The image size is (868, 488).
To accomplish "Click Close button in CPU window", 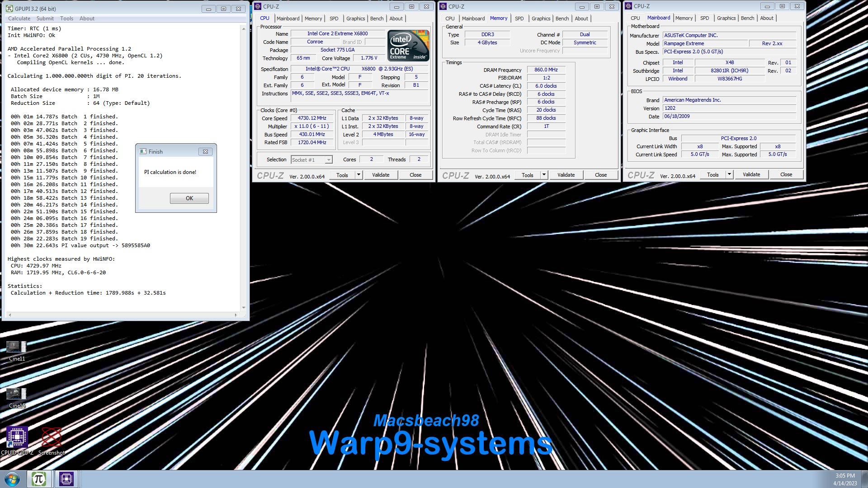I will (415, 175).
